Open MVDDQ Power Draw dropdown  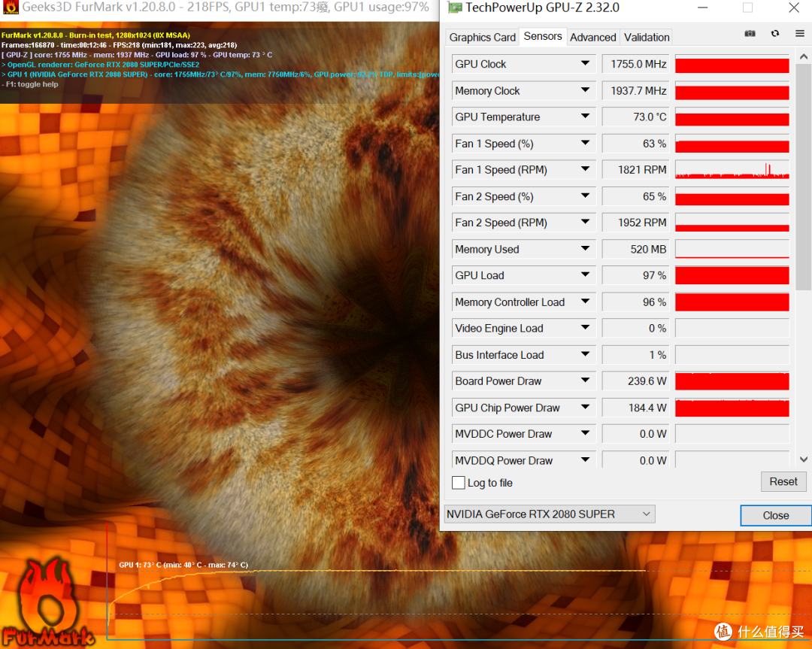coord(585,460)
